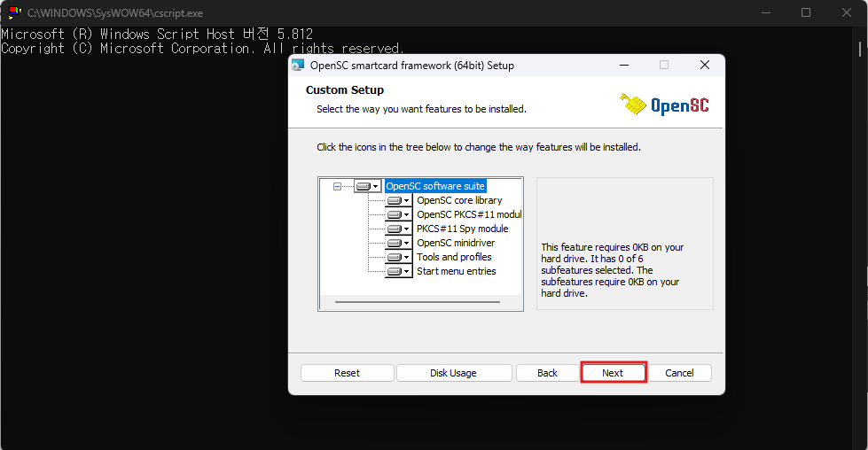This screenshot has height=450, width=868.
Task: Click the 'This feature requires 0KB' description text
Action: (613, 270)
